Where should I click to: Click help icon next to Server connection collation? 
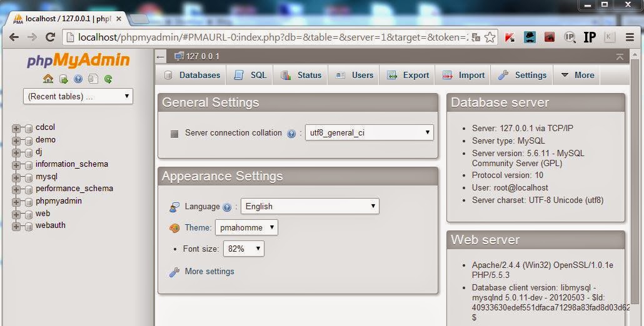tap(291, 134)
